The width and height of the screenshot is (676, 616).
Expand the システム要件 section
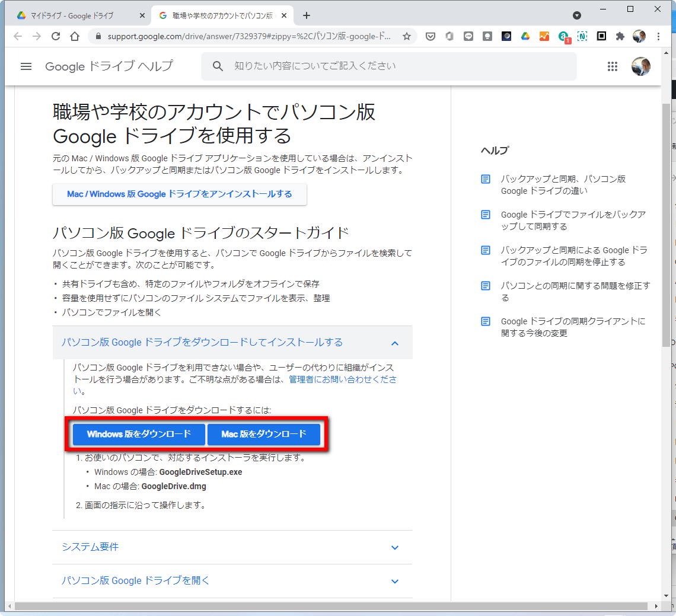tap(232, 547)
